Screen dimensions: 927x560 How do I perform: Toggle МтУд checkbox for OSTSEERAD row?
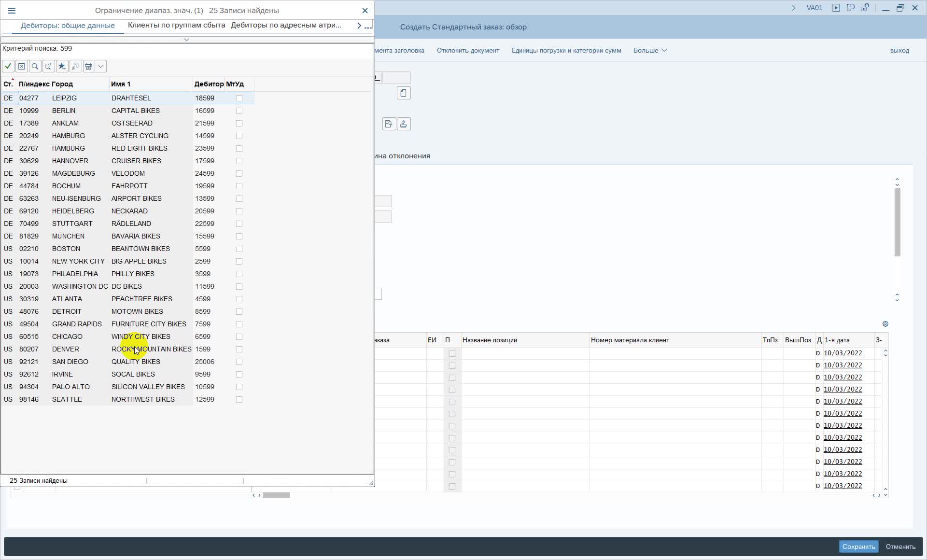[239, 123]
